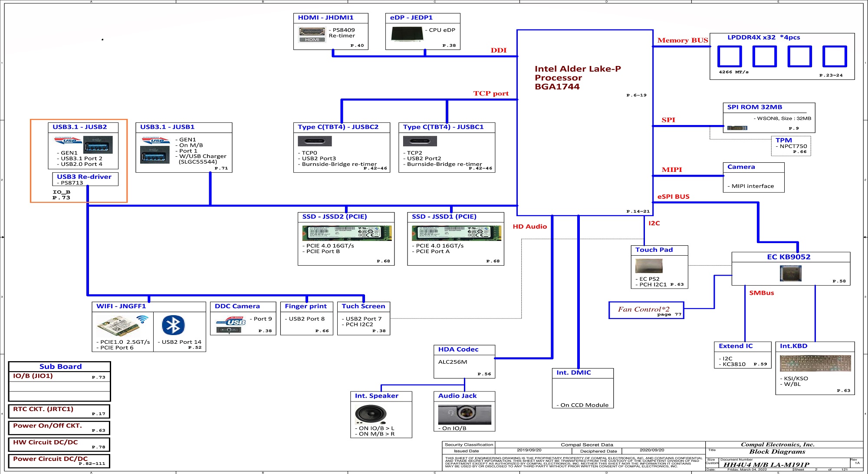The height and width of the screenshot is (474, 868).
Task: Click the Type C(TBT4) - JUSBC2 title
Action: [338, 127]
